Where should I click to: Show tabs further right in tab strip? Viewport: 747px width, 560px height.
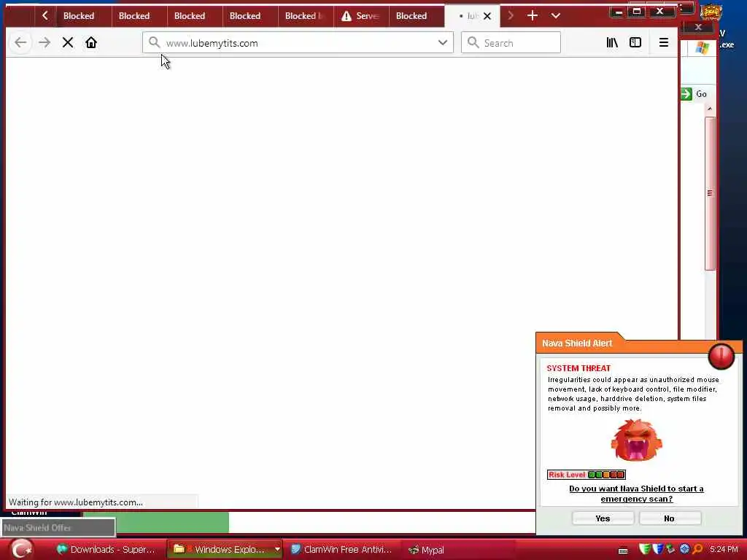click(510, 16)
